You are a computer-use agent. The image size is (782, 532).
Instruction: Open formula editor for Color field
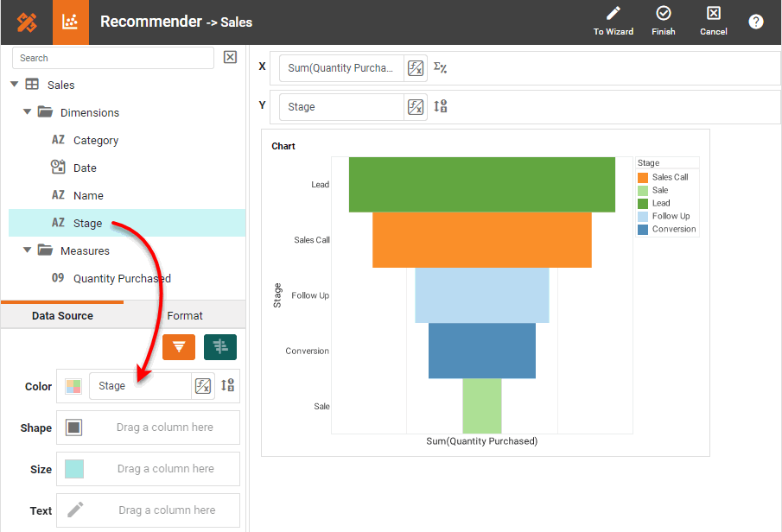(203, 386)
